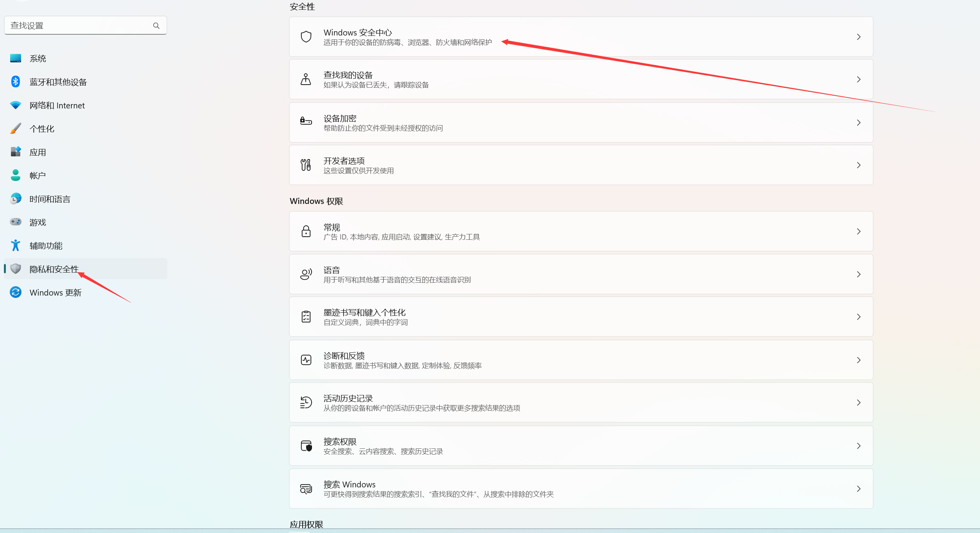The width and height of the screenshot is (980, 533).
Task: Select Windows 更新 in the sidebar
Action: (x=85, y=292)
